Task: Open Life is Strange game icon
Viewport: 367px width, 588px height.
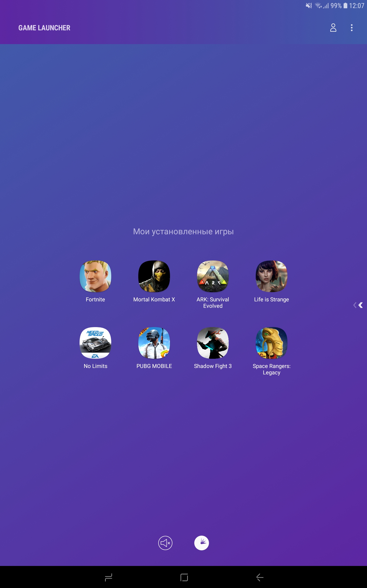Action: click(x=271, y=276)
